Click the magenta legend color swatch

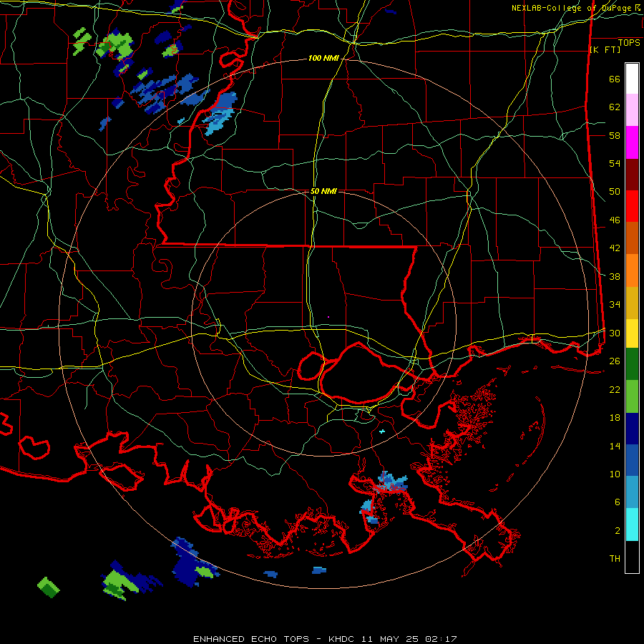tap(632, 142)
